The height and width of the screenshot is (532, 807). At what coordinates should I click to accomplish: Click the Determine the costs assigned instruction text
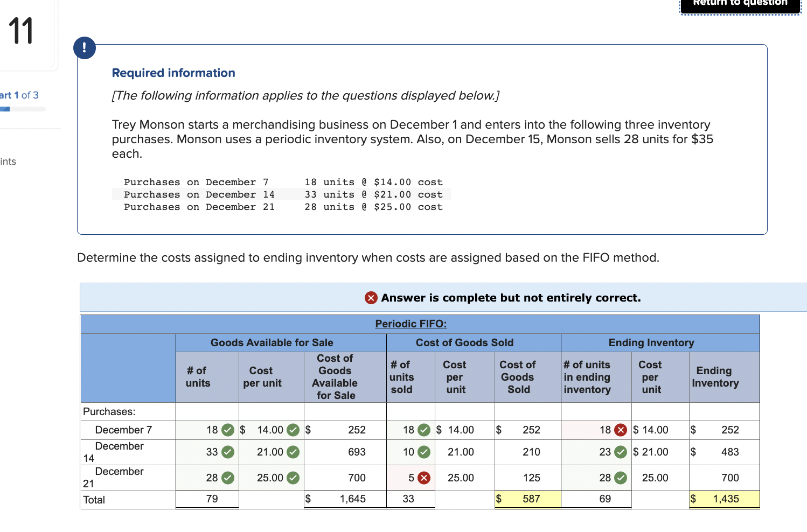coord(368,257)
